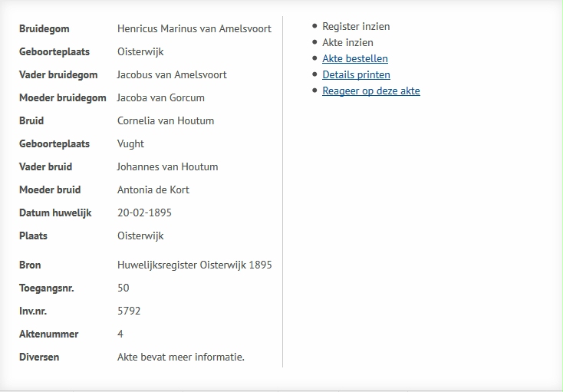Select the Register inzien list item
This screenshot has height=392, width=563.
[356, 26]
